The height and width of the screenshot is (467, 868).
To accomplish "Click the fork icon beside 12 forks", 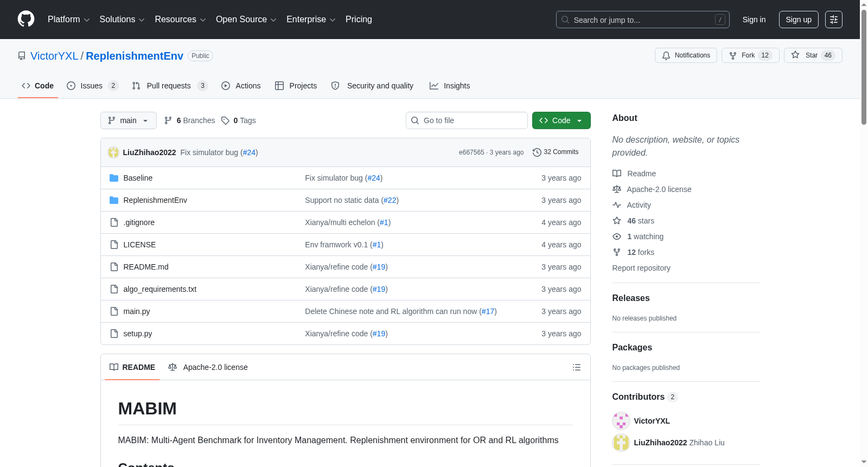I will pos(617,252).
